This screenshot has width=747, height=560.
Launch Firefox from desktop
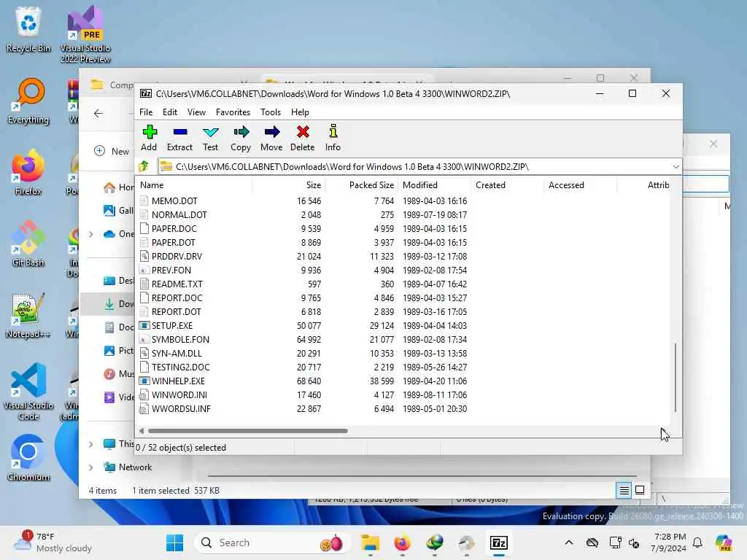28,172
